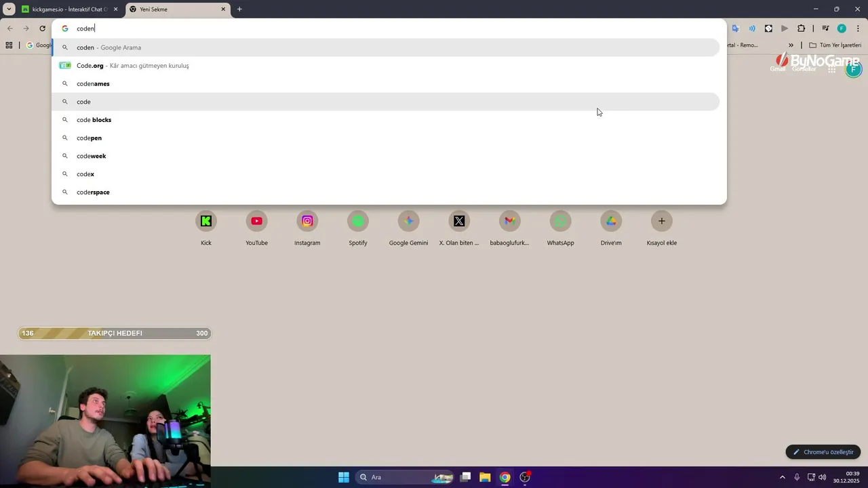Open the Instagram shortcut tile
Screen dimensions: 868x488
pyautogui.click(x=307, y=228)
